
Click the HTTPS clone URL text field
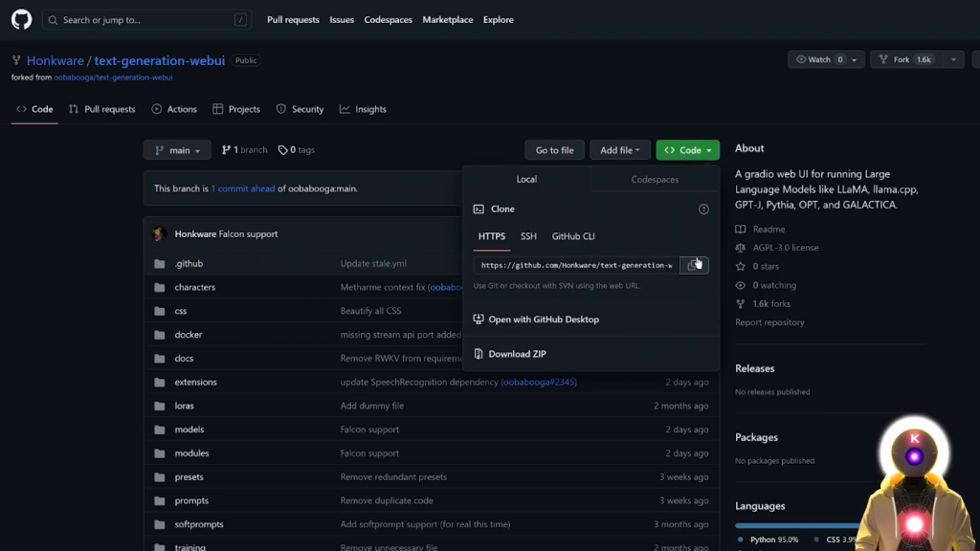576,265
